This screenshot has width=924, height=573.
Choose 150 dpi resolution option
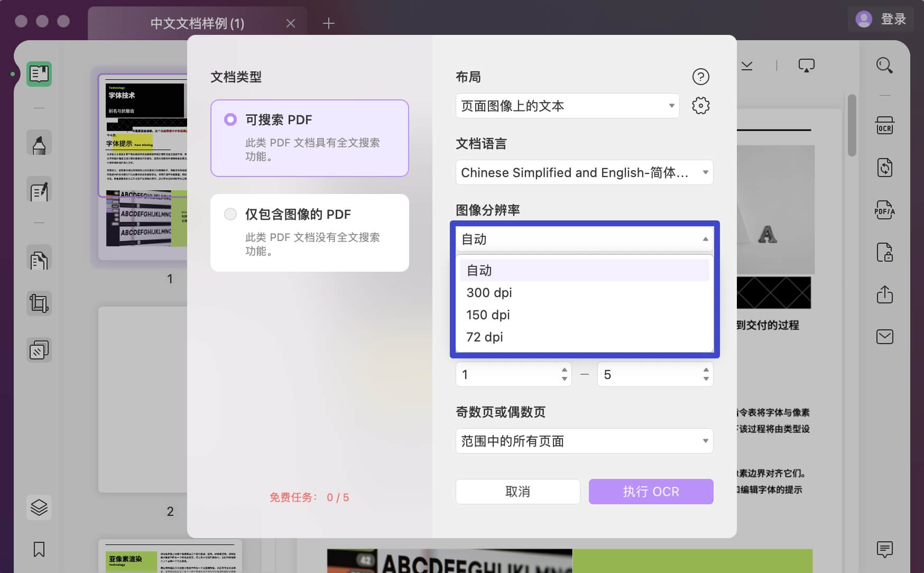(584, 315)
